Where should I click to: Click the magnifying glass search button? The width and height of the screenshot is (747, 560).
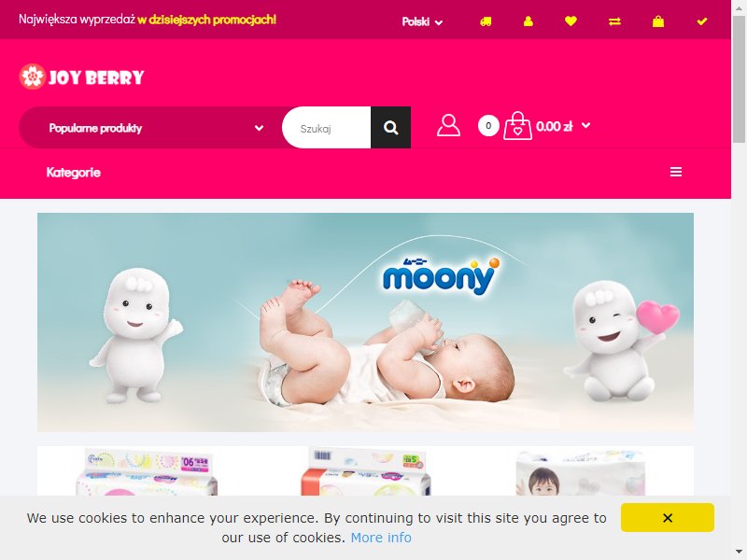[390, 128]
